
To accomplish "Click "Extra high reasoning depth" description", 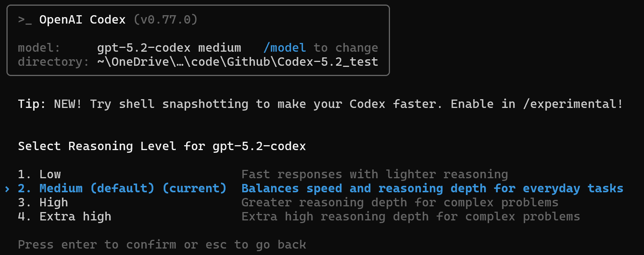I will coord(410,217).
